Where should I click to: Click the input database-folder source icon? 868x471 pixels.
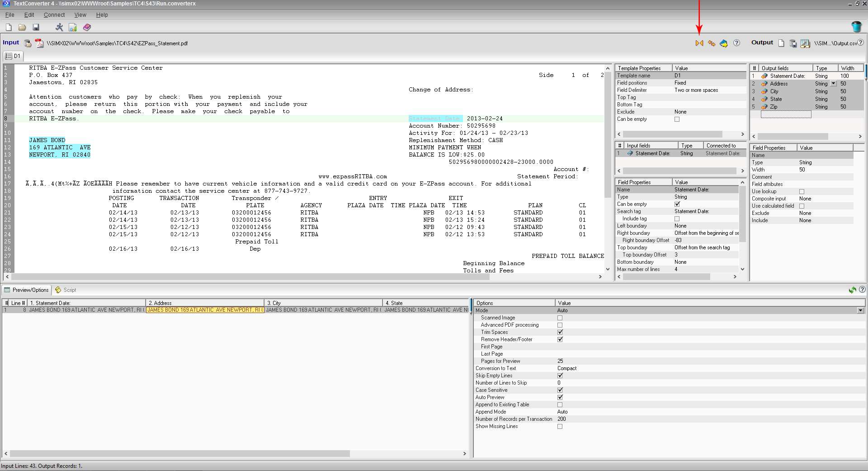pyautogui.click(x=28, y=43)
